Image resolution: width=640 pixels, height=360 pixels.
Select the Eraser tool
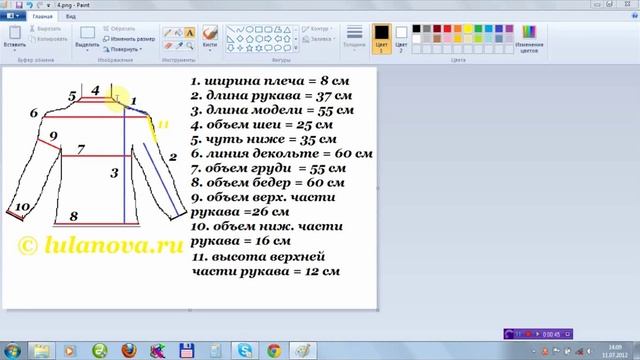[x=167, y=46]
